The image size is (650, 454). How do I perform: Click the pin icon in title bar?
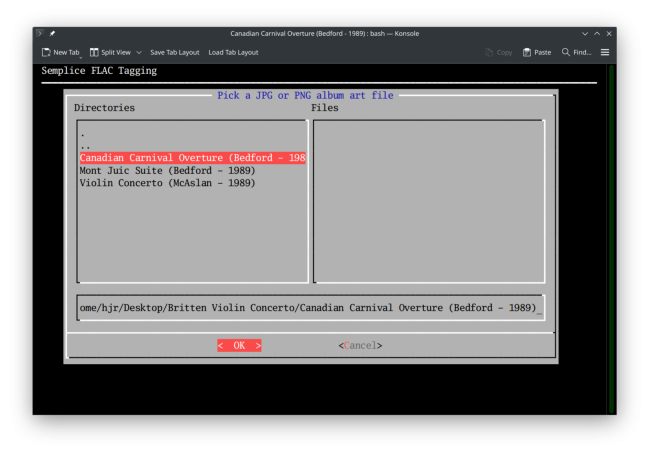tap(52, 33)
